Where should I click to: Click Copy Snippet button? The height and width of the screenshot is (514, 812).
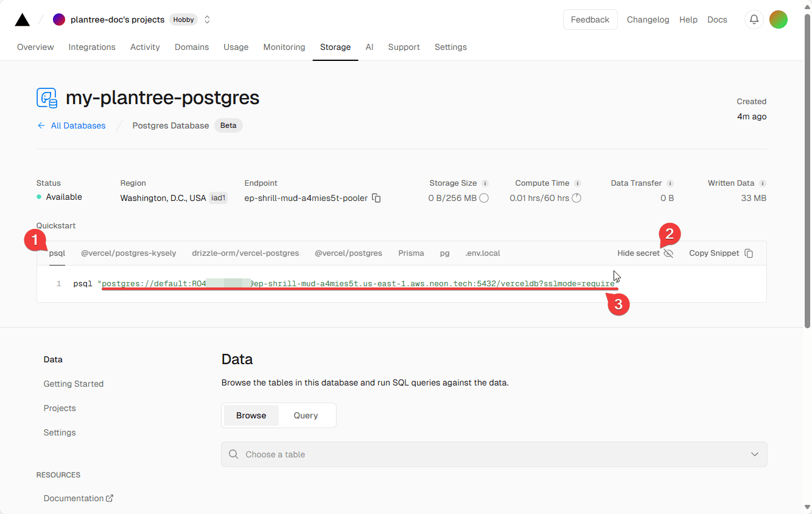[x=721, y=253]
